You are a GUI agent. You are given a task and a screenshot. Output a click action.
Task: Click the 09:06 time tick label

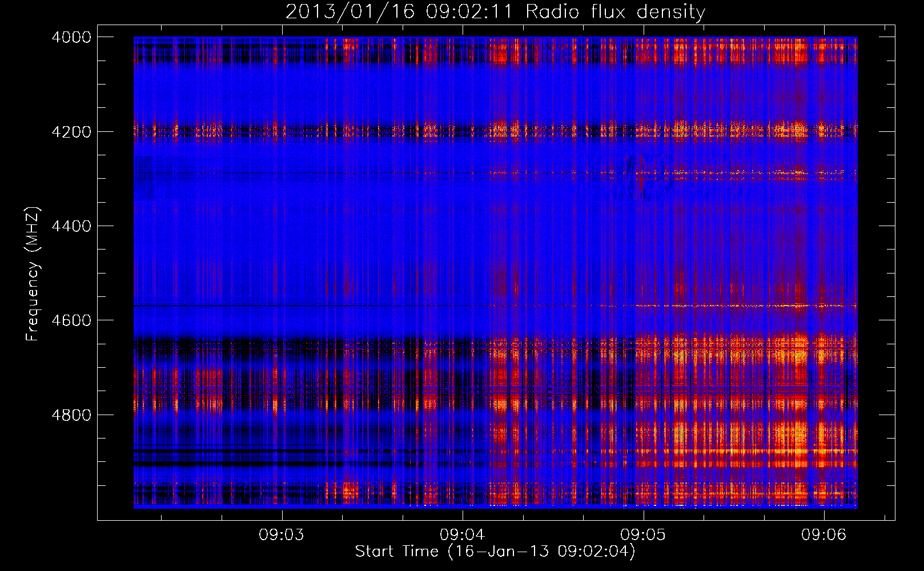point(823,535)
